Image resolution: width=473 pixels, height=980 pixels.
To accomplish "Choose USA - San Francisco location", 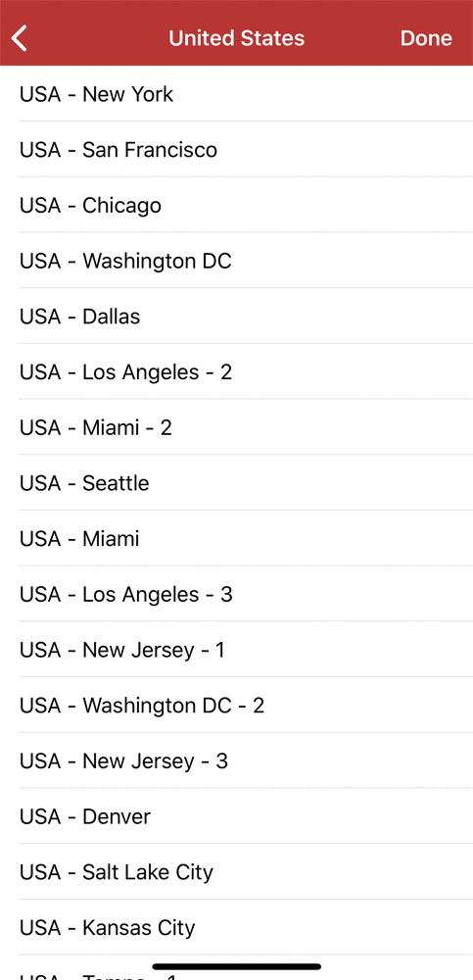I will click(x=236, y=149).
